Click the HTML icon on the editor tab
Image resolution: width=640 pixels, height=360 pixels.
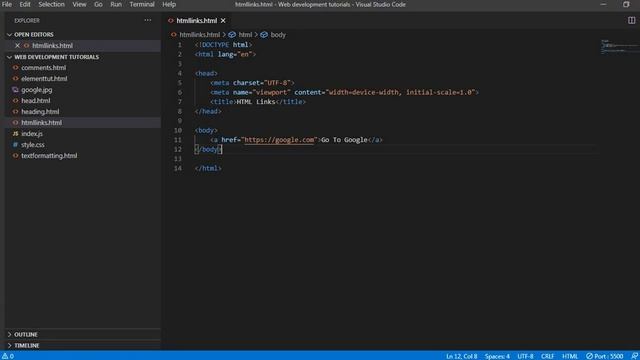point(171,20)
